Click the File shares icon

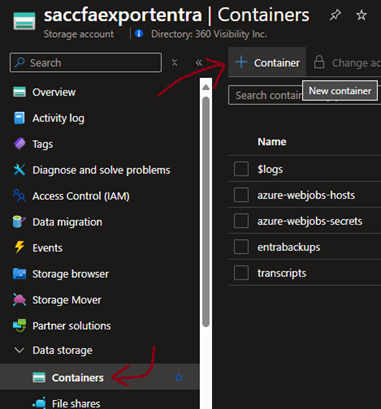(39, 403)
